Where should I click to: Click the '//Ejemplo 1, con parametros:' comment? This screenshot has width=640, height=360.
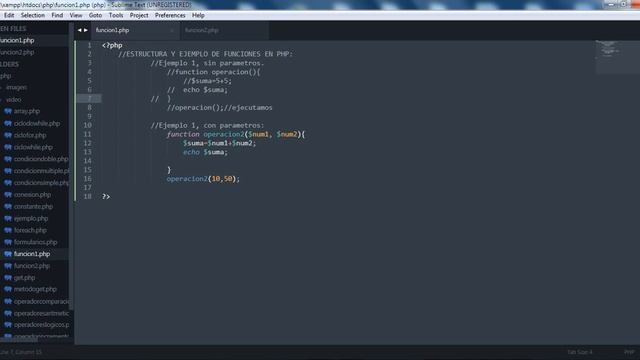[x=207, y=125]
